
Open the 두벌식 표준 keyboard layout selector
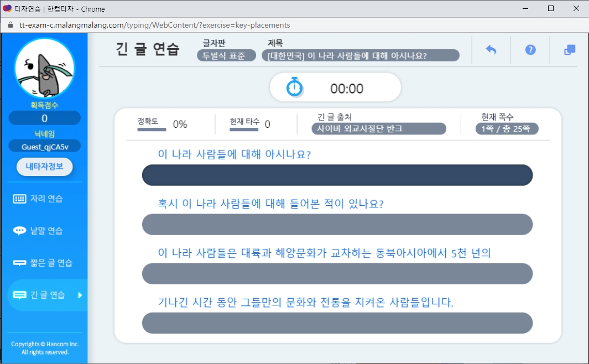coord(226,55)
